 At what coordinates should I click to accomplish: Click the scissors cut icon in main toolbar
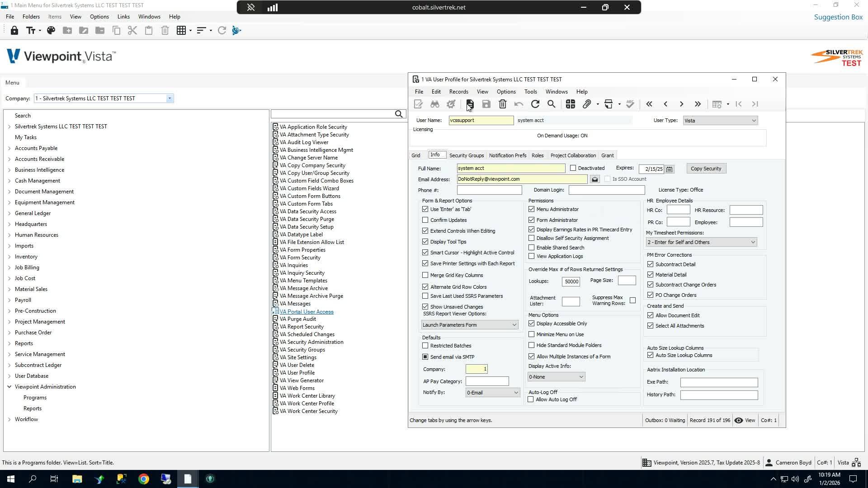pyautogui.click(x=132, y=30)
